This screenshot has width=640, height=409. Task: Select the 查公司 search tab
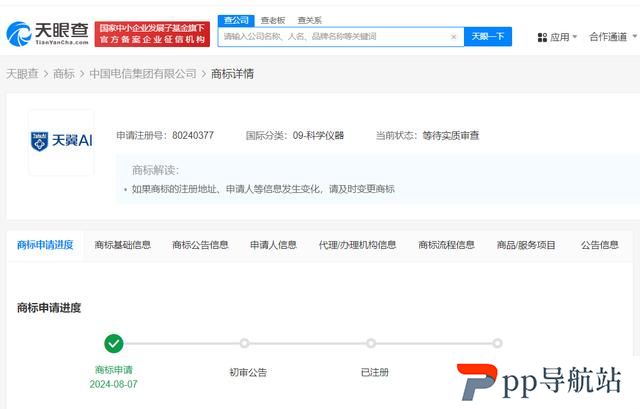236,20
